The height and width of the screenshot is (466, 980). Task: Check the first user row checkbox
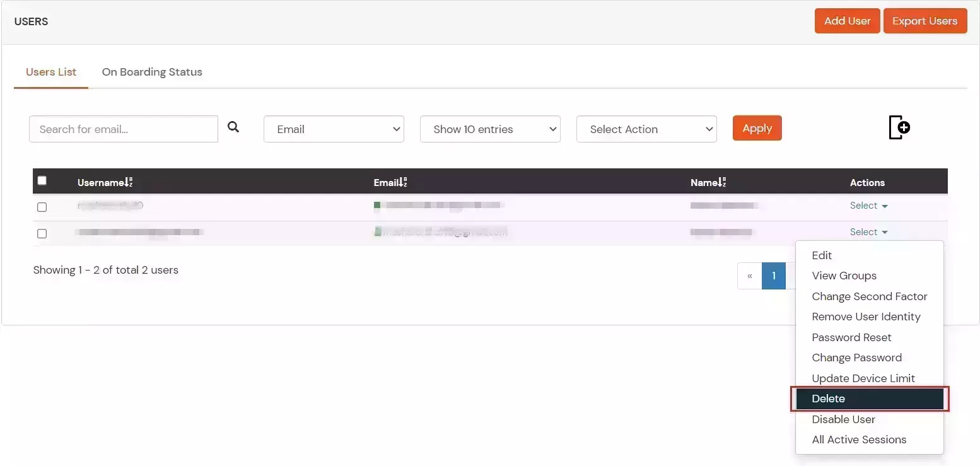(42, 207)
